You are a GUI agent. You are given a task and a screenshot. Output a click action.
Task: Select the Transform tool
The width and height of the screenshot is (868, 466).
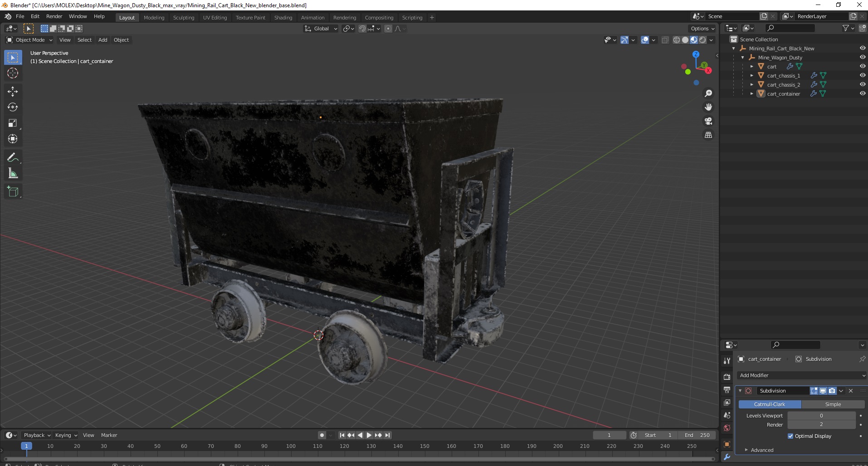click(13, 139)
